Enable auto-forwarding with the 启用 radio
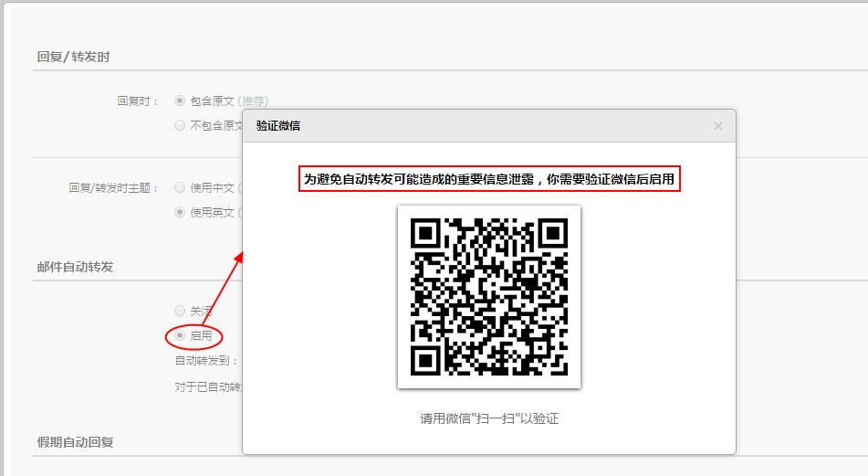This screenshot has height=476, width=868. pyautogui.click(x=180, y=335)
